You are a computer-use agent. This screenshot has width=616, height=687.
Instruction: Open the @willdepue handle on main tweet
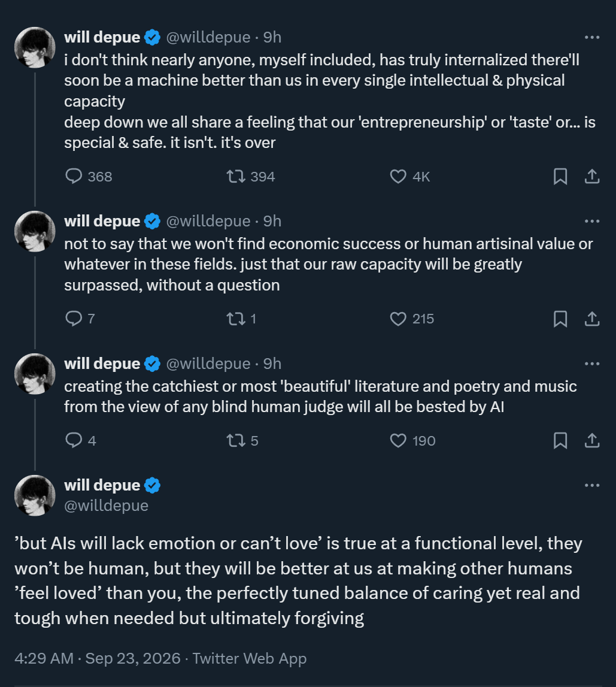107,506
